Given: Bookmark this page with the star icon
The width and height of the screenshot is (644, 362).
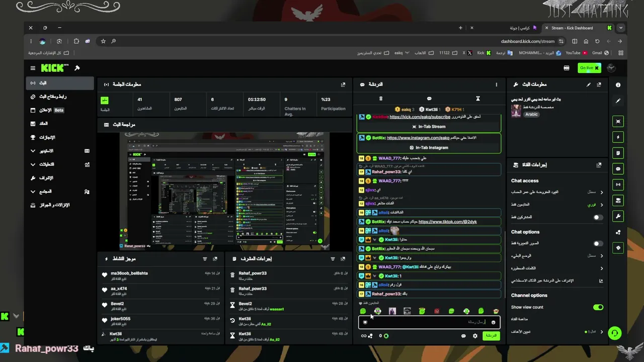Looking at the screenshot, I should 103,41.
